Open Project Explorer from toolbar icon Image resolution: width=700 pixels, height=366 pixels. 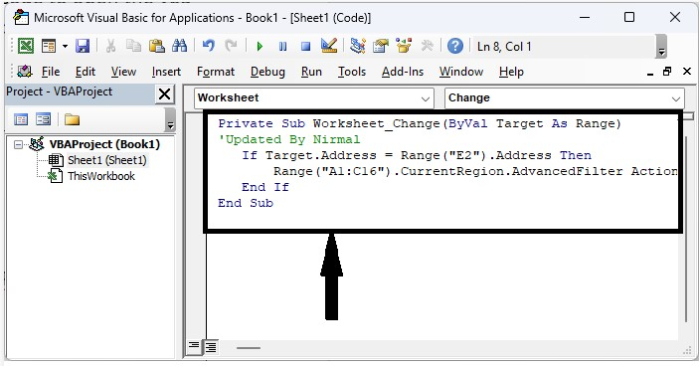[x=358, y=46]
